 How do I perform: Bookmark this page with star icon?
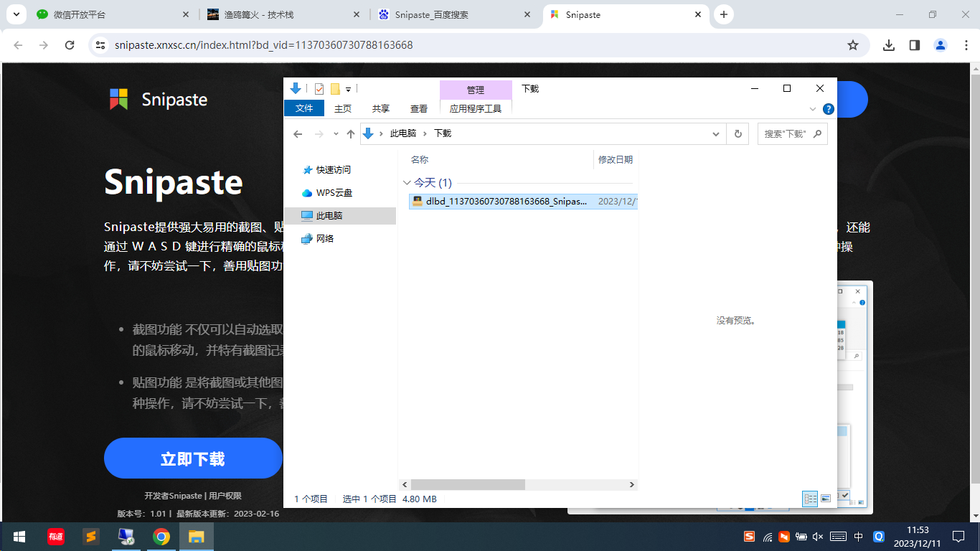point(853,45)
